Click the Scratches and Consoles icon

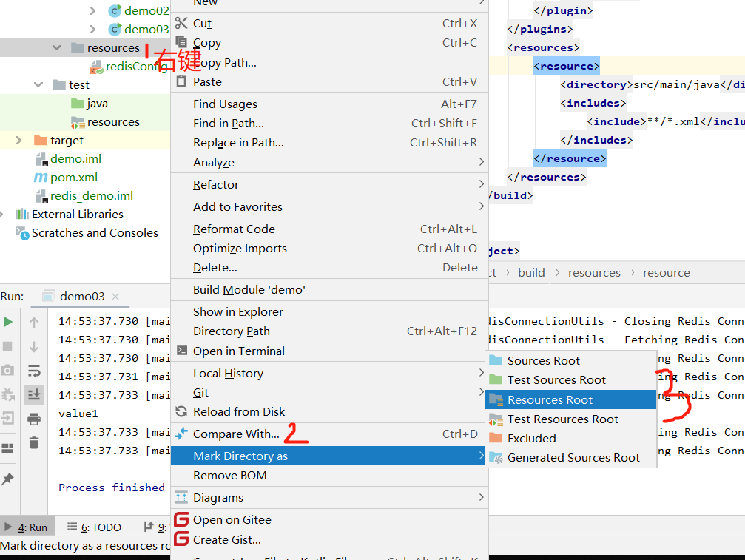pos(22,233)
